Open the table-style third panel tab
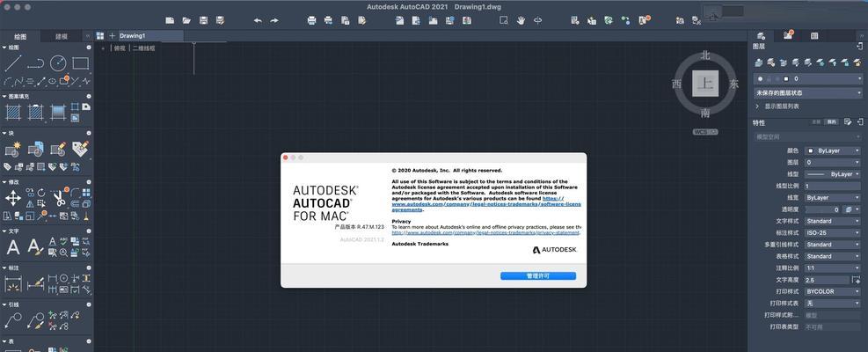The width and height of the screenshot is (868, 352). [x=814, y=35]
